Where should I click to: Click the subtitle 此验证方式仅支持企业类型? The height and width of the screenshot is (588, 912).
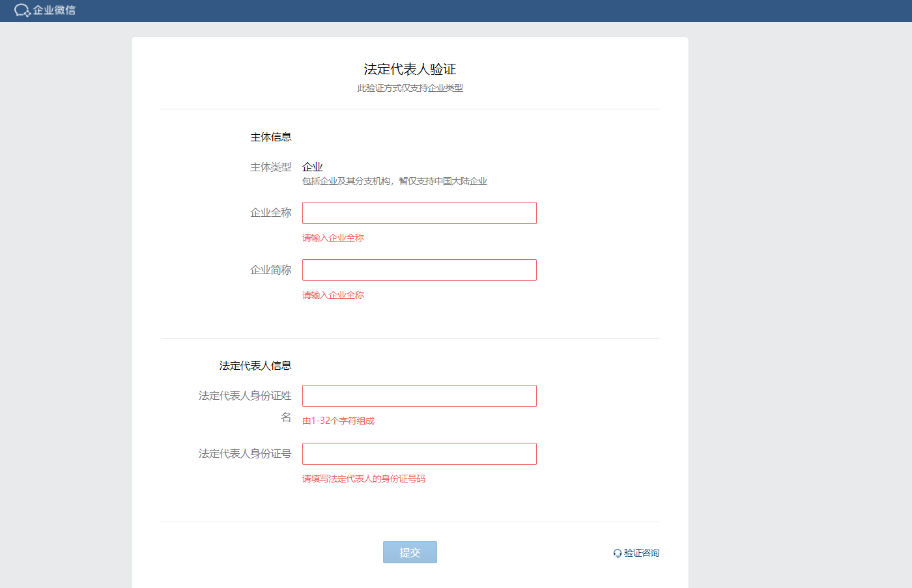[x=410, y=88]
